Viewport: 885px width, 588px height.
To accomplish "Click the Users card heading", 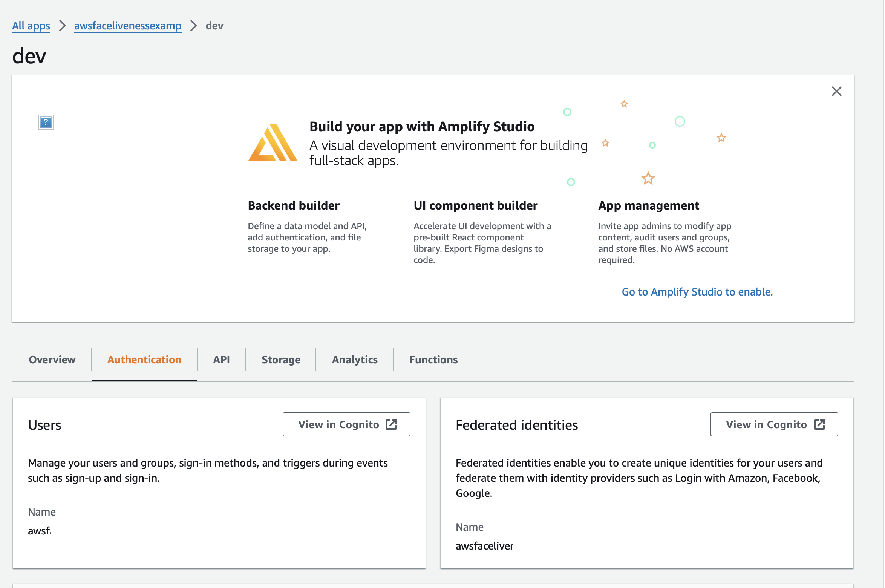I will 44,425.
